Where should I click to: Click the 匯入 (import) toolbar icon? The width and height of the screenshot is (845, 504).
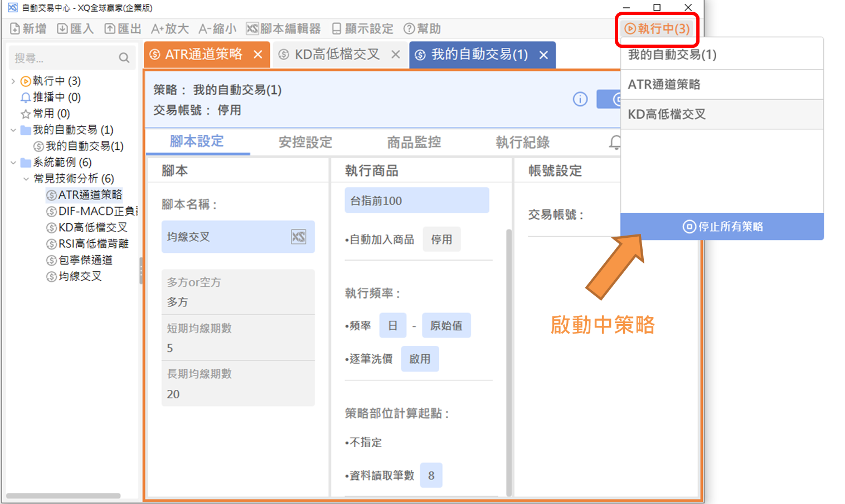click(62, 29)
